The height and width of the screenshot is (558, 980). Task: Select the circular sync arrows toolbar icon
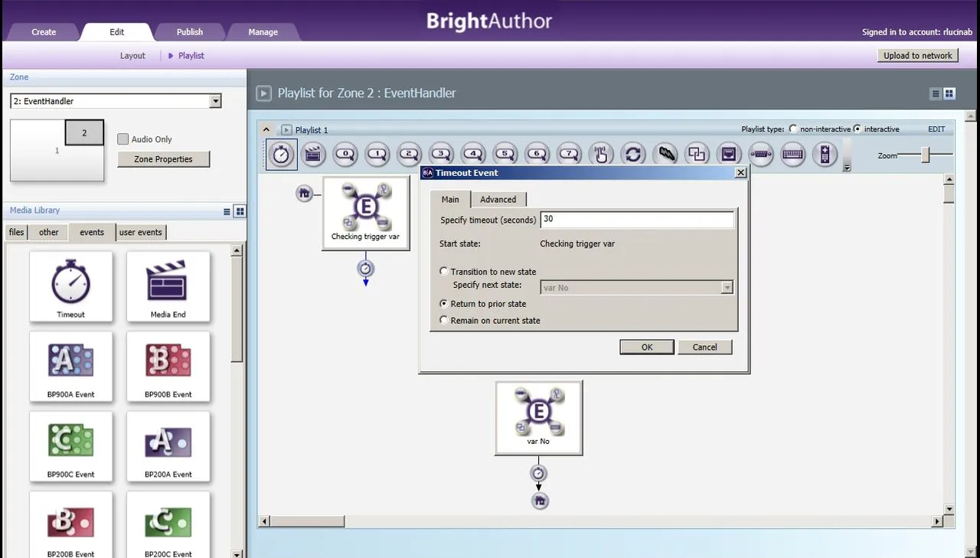(x=633, y=154)
